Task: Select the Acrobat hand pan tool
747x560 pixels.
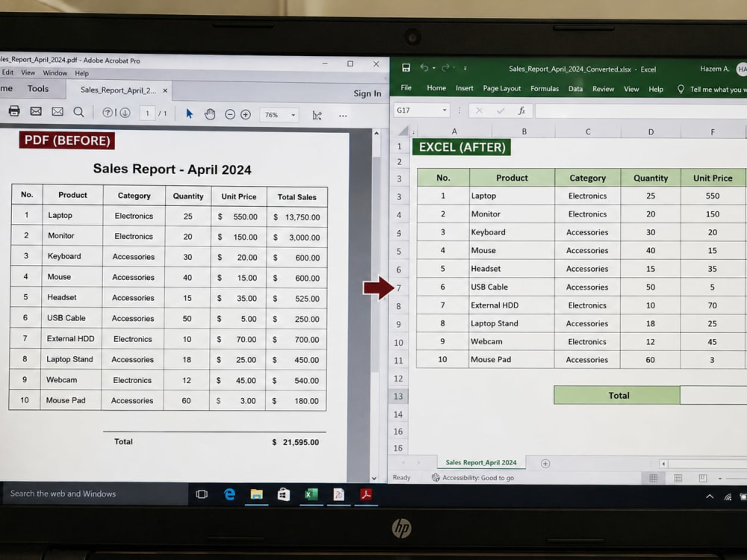Action: 210,114
